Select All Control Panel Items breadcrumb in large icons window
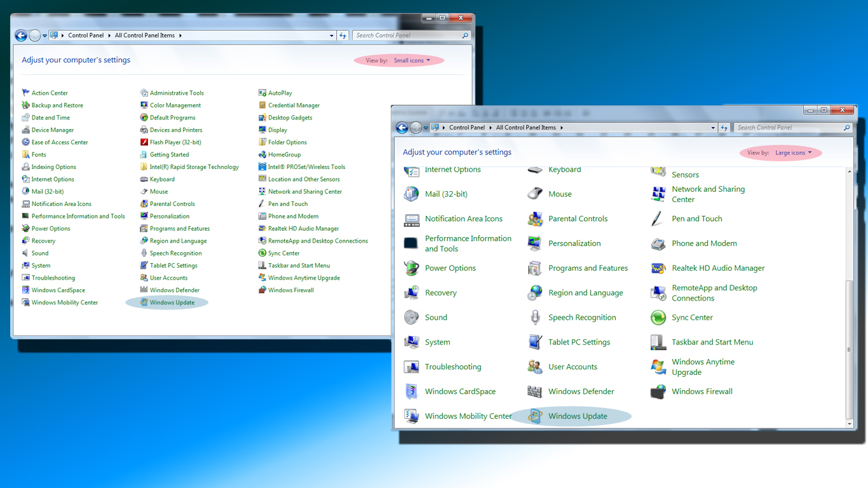868x488 pixels. point(526,128)
